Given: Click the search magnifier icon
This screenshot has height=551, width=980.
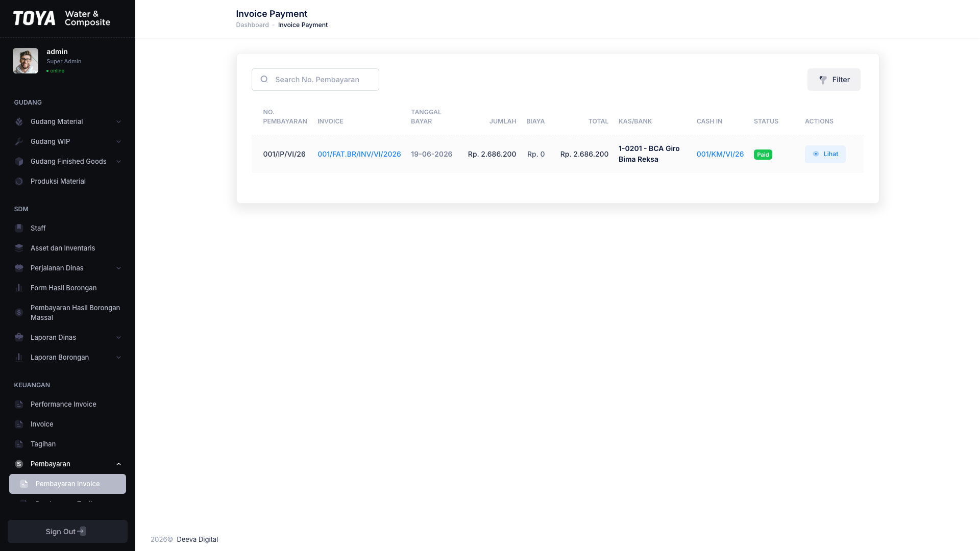Looking at the screenshot, I should point(264,79).
